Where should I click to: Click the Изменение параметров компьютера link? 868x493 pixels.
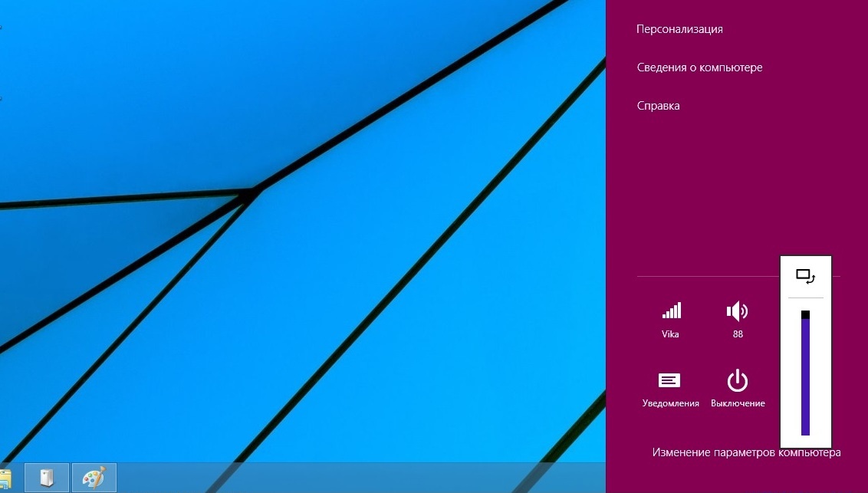(746, 452)
